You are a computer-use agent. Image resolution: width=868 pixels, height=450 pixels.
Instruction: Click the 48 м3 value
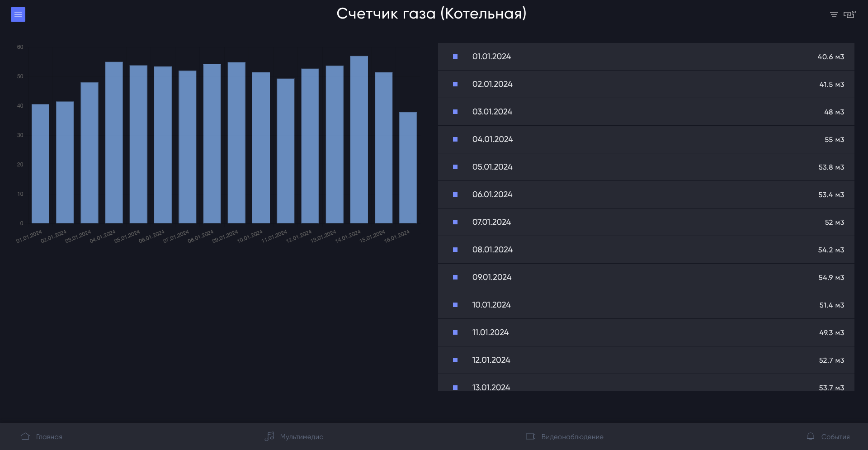[x=834, y=112]
